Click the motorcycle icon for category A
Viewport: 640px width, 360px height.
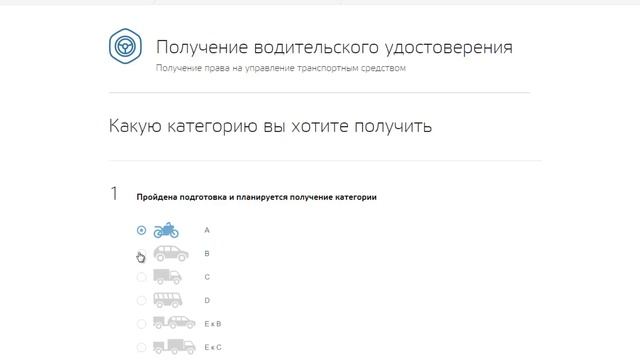tap(166, 230)
